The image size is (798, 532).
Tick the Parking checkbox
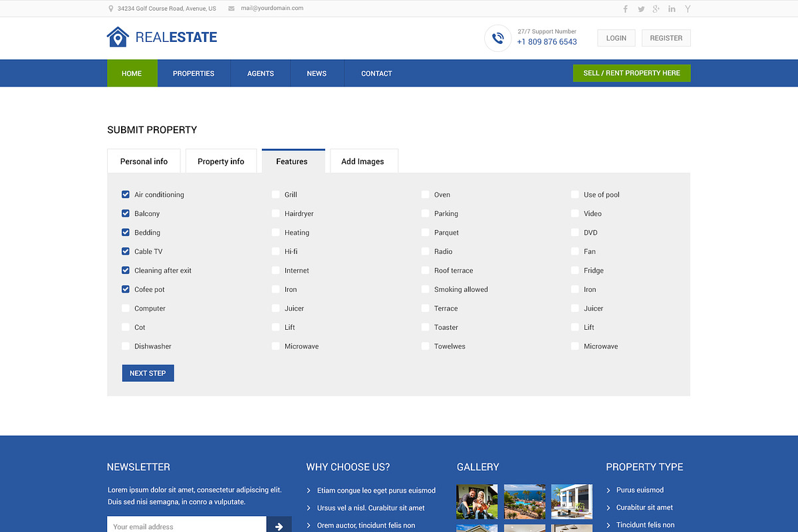pyautogui.click(x=425, y=213)
